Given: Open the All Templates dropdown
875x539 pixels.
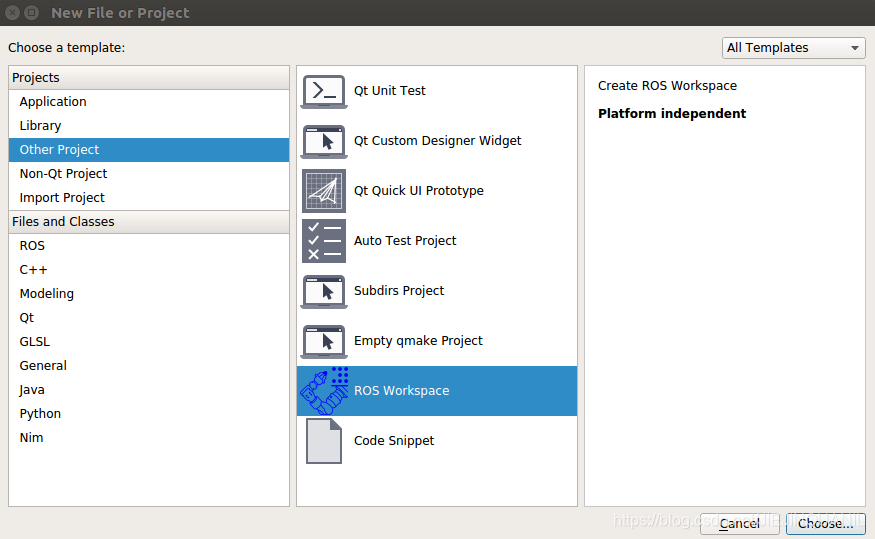Looking at the screenshot, I should [x=793, y=48].
